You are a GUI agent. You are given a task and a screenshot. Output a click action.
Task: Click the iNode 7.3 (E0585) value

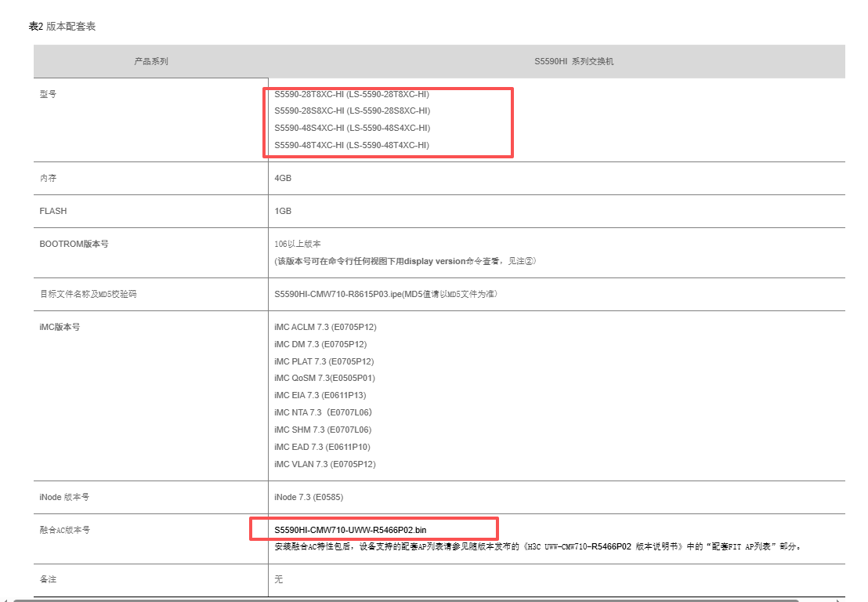click(309, 497)
